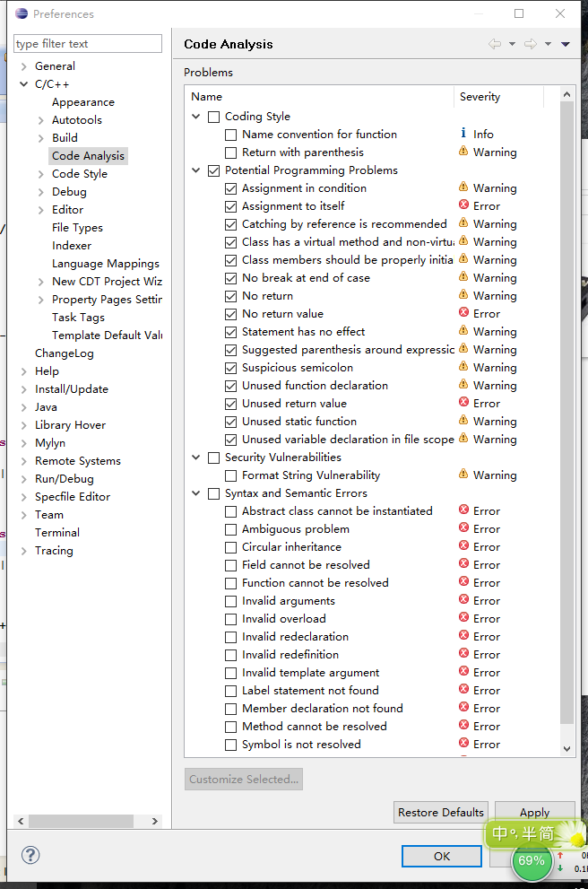
Task: Check Circular inheritance problem
Action: [230, 548]
